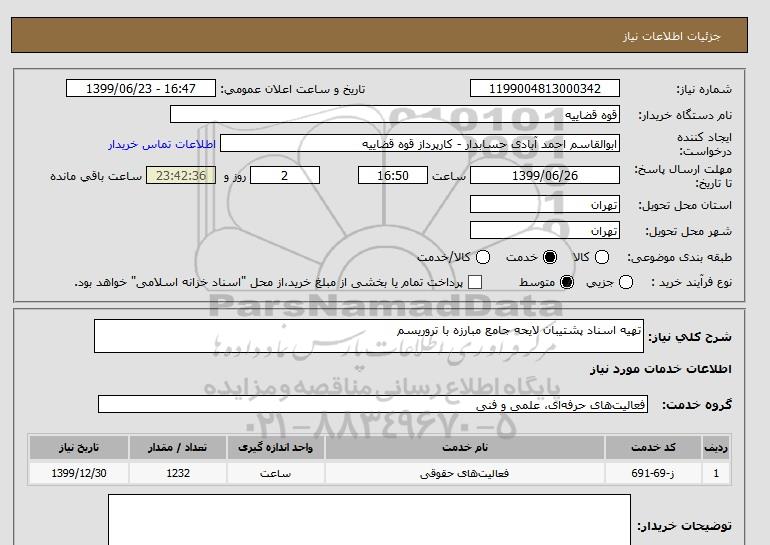The image size is (770, 545).
Task: Click the اطلاعات خدمات مورد نیاز section heading
Action: coord(660,369)
